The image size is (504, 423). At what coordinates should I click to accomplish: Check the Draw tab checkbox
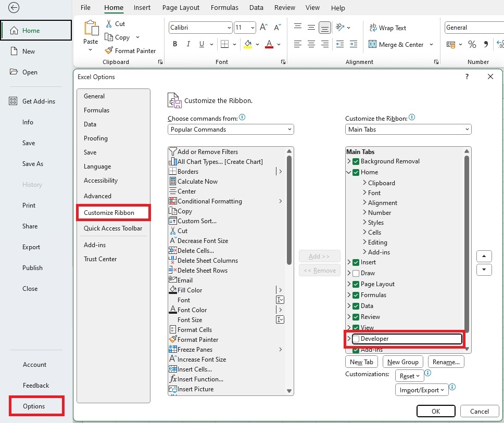tap(356, 273)
